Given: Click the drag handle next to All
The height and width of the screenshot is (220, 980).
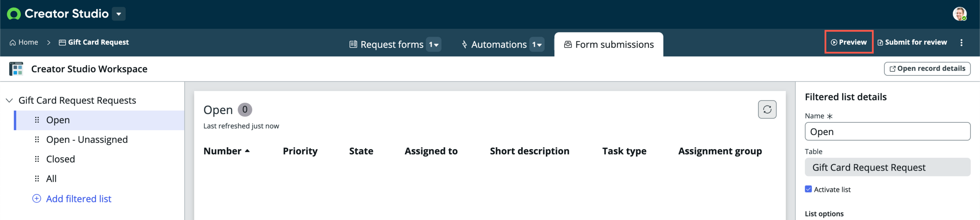Looking at the screenshot, I should tap(37, 179).
